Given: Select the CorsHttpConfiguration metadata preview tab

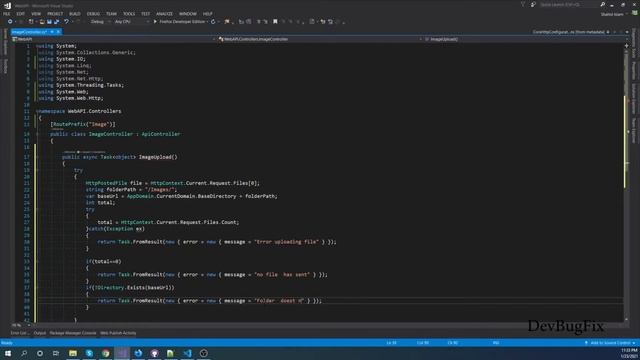Looking at the screenshot, I should (568, 32).
